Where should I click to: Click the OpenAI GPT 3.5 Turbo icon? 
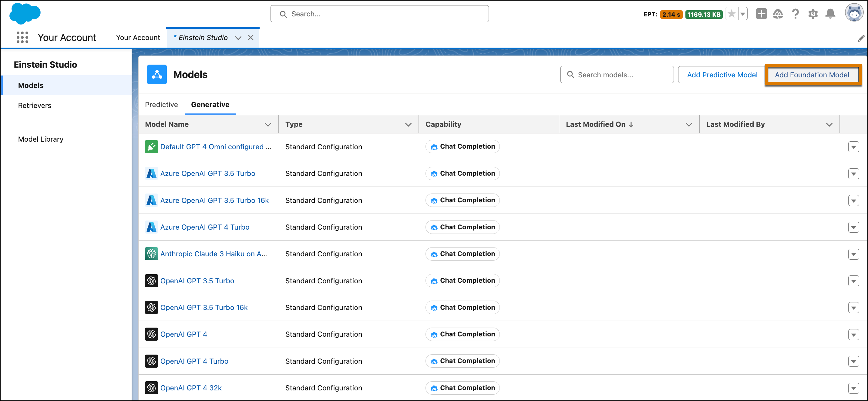[x=151, y=280]
